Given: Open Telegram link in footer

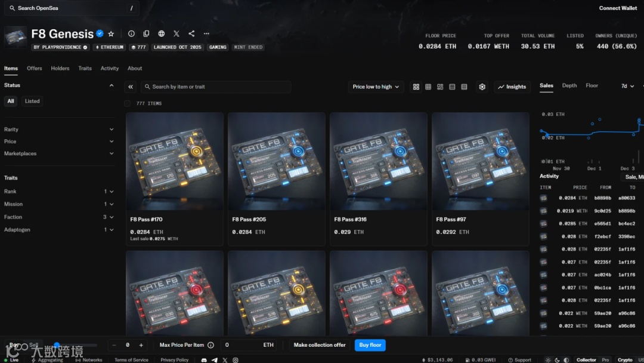Looking at the screenshot, I should (215, 359).
